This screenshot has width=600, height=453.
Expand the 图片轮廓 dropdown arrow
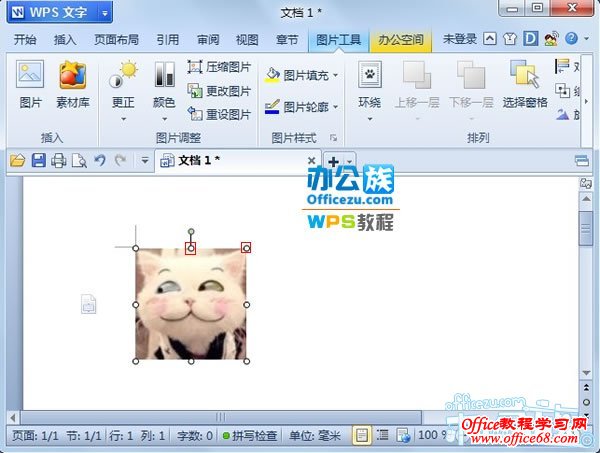[x=336, y=107]
